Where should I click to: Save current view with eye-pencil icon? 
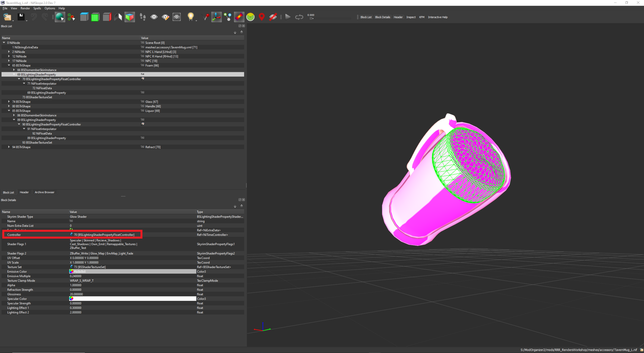point(165,17)
